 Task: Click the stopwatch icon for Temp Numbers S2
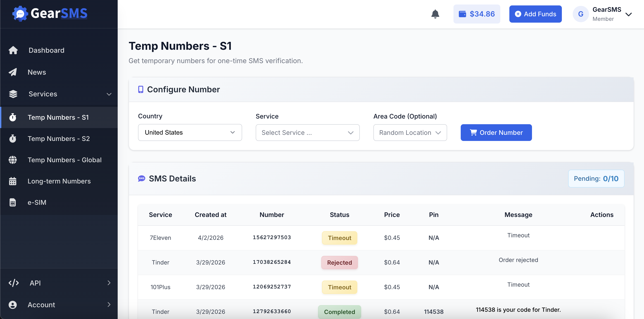click(x=13, y=138)
